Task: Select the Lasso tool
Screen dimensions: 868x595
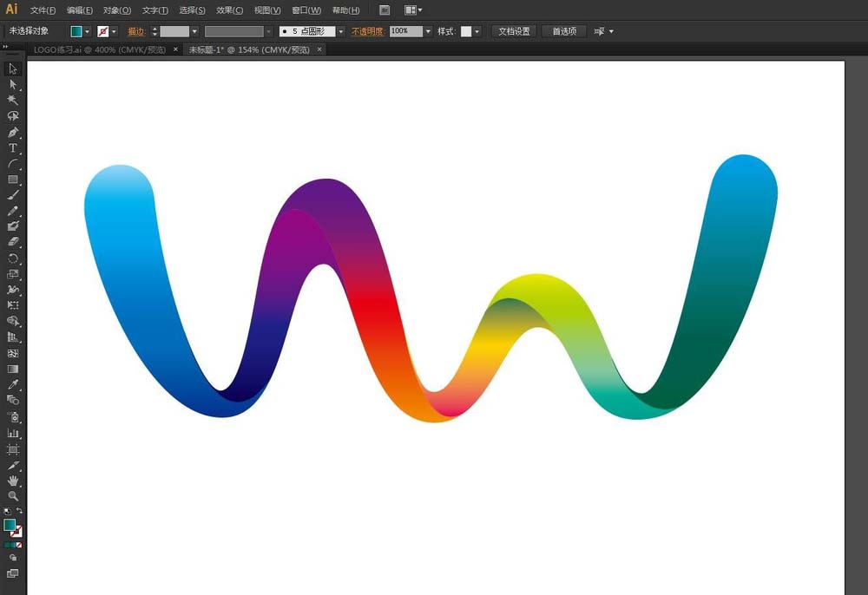Action: pyautogui.click(x=13, y=116)
